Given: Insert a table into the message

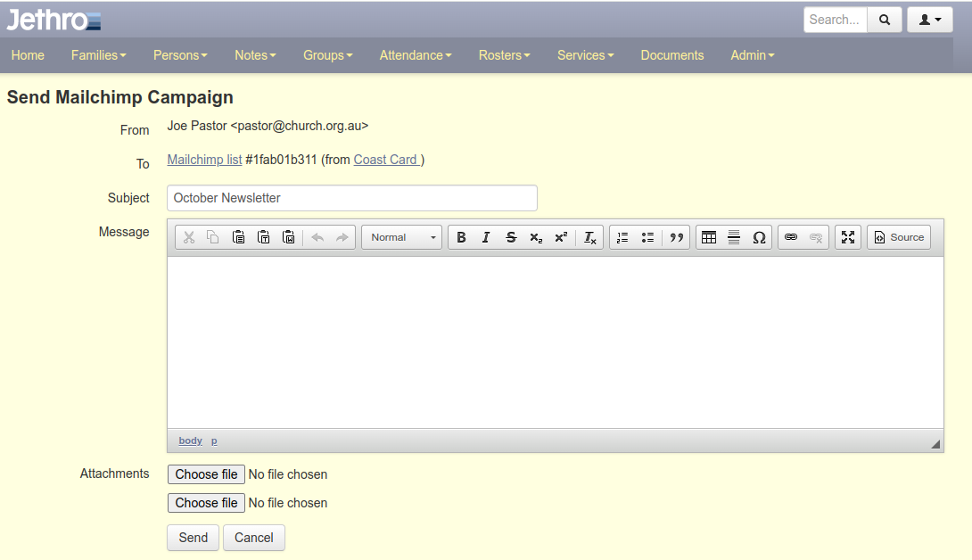Looking at the screenshot, I should [709, 237].
